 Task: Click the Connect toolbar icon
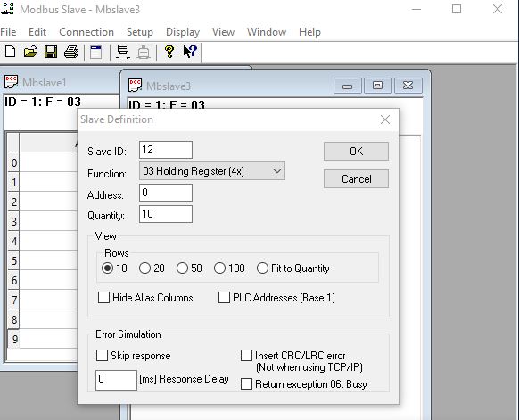pos(123,52)
